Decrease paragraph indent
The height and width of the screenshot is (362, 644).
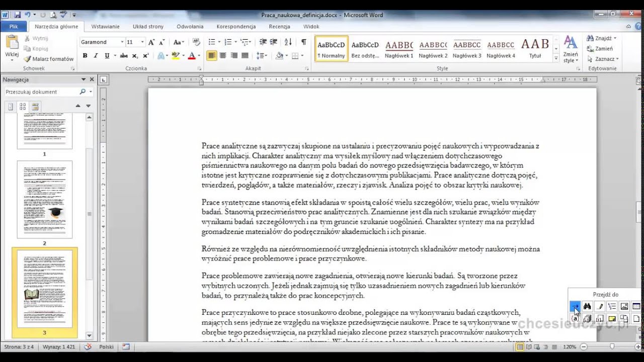(263, 42)
